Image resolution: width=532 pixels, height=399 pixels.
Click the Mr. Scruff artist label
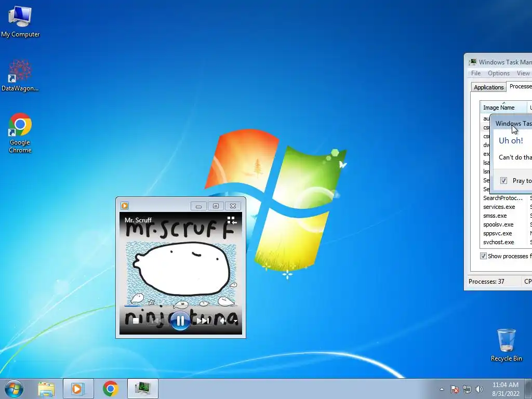click(138, 220)
